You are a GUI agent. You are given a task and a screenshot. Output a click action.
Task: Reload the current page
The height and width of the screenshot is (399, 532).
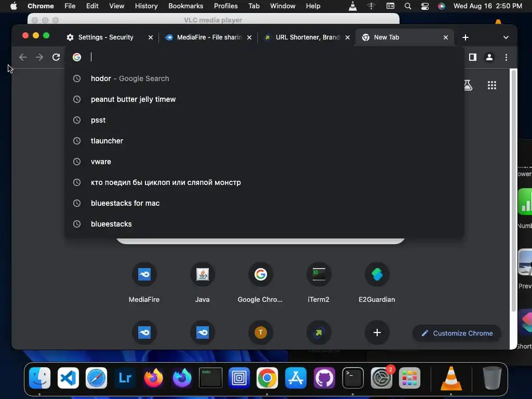(56, 57)
